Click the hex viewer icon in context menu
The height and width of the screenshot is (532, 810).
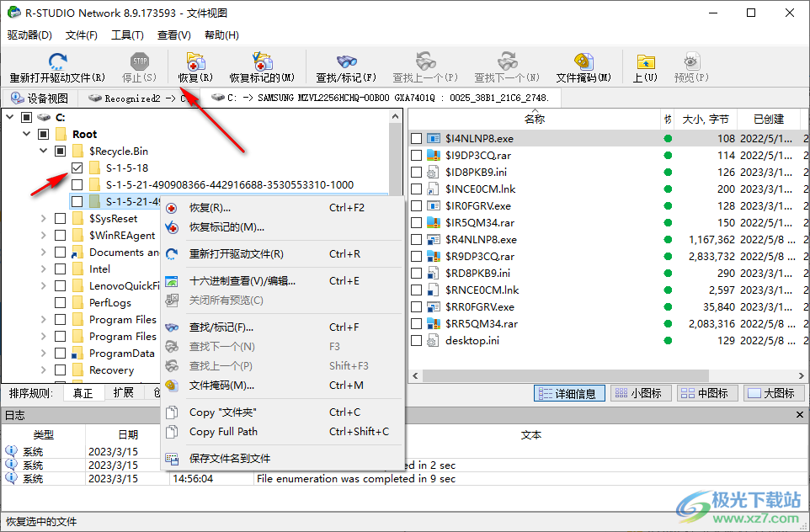click(172, 281)
